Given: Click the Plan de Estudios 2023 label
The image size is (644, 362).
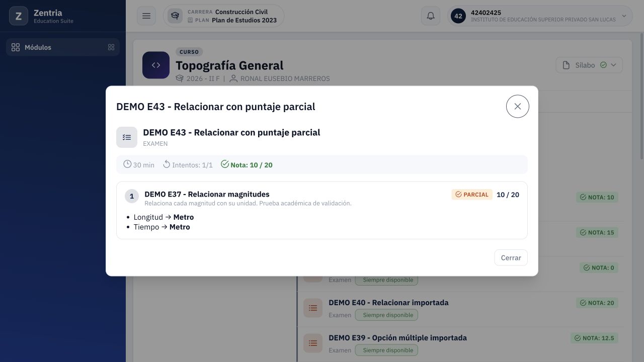Looking at the screenshot, I should coord(244,21).
